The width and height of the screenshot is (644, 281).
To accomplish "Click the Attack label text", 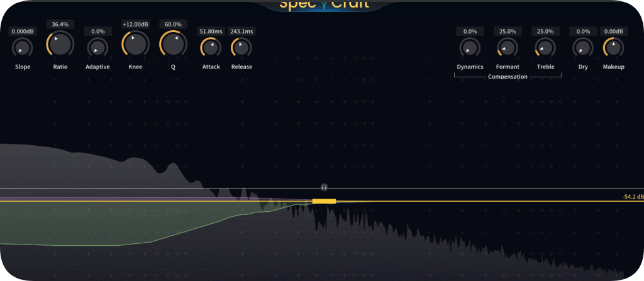I will tap(211, 67).
